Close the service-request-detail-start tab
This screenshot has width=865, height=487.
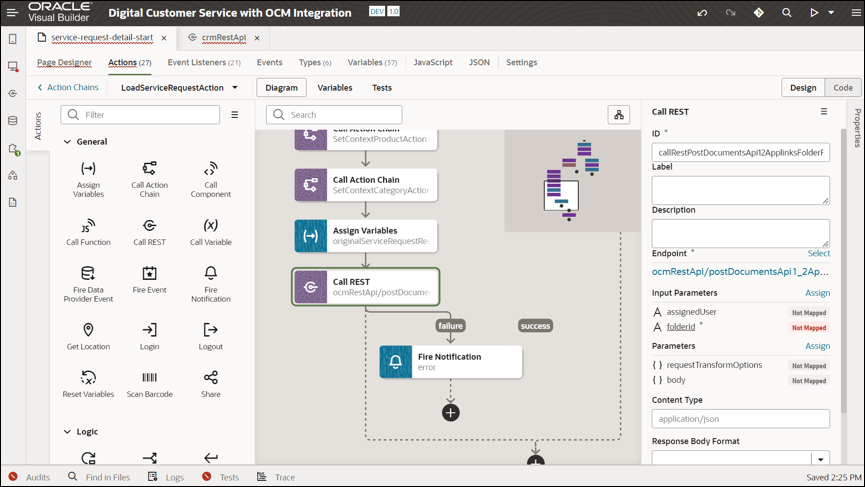[164, 38]
